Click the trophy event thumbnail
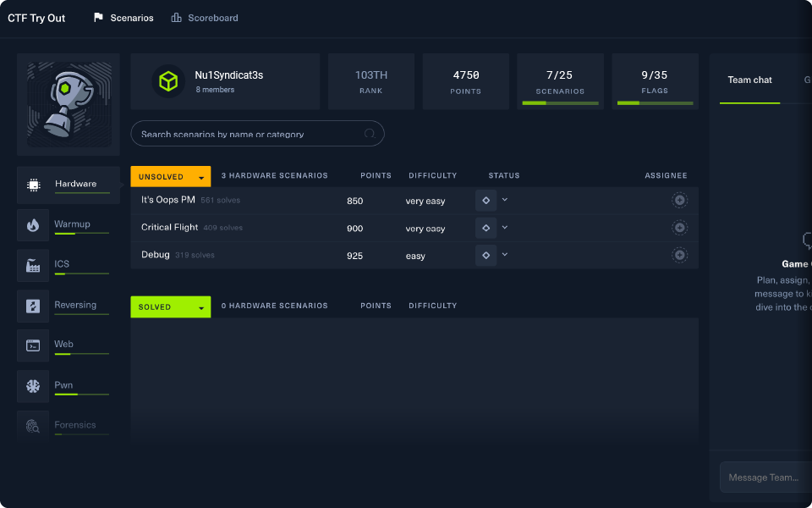 click(x=69, y=105)
